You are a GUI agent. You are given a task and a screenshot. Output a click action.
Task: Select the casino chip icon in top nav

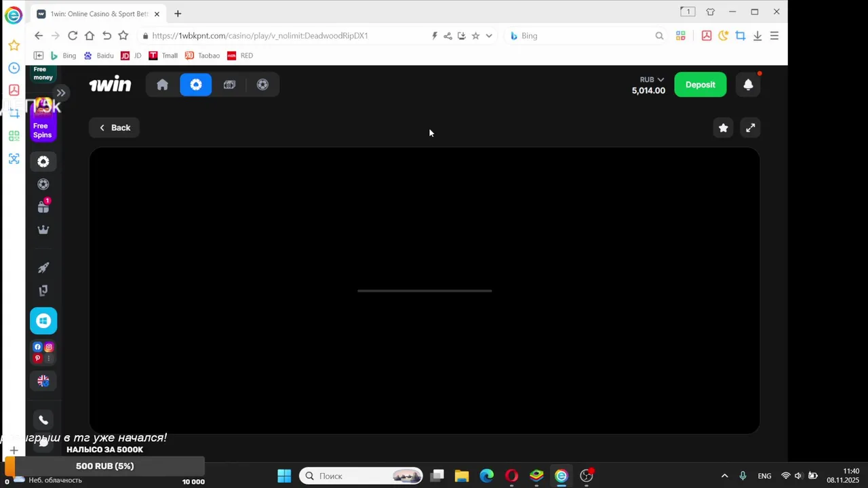pos(196,85)
